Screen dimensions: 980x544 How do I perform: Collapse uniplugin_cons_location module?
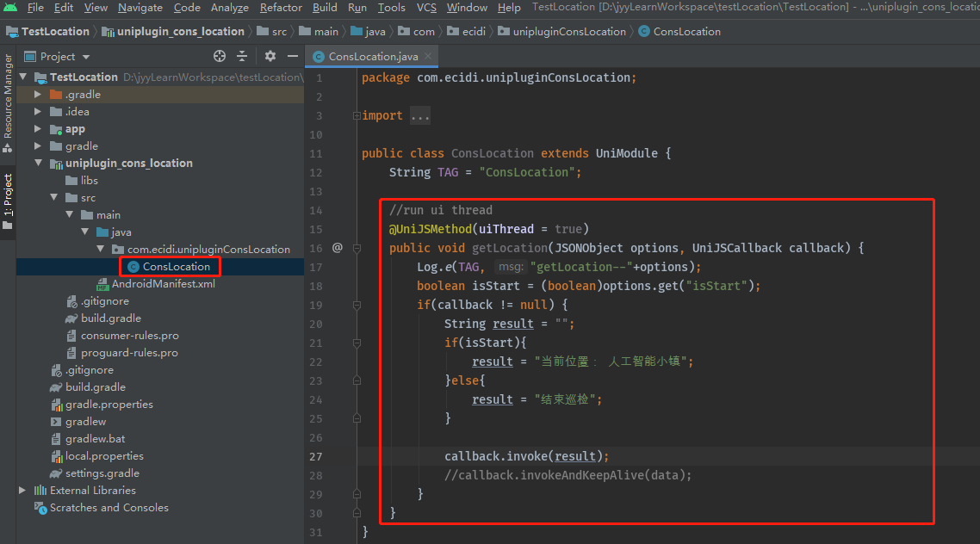click(38, 163)
